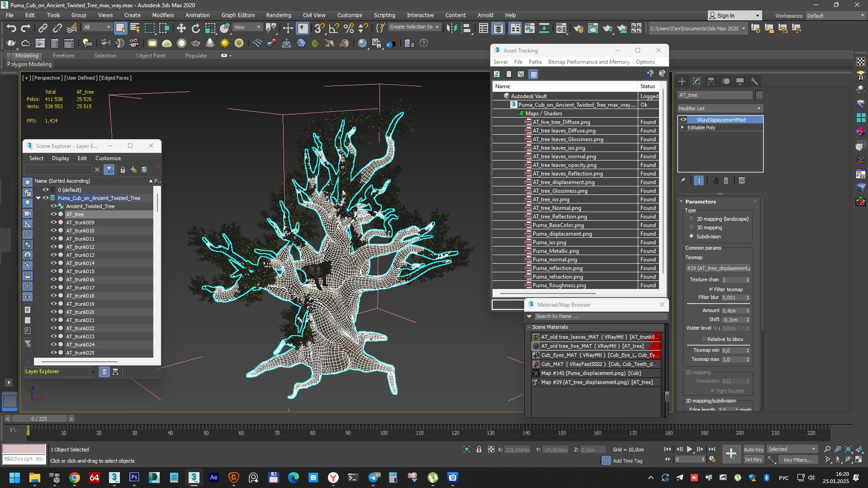
Task: Toggle Percent Snap icon
Action: [348, 28]
